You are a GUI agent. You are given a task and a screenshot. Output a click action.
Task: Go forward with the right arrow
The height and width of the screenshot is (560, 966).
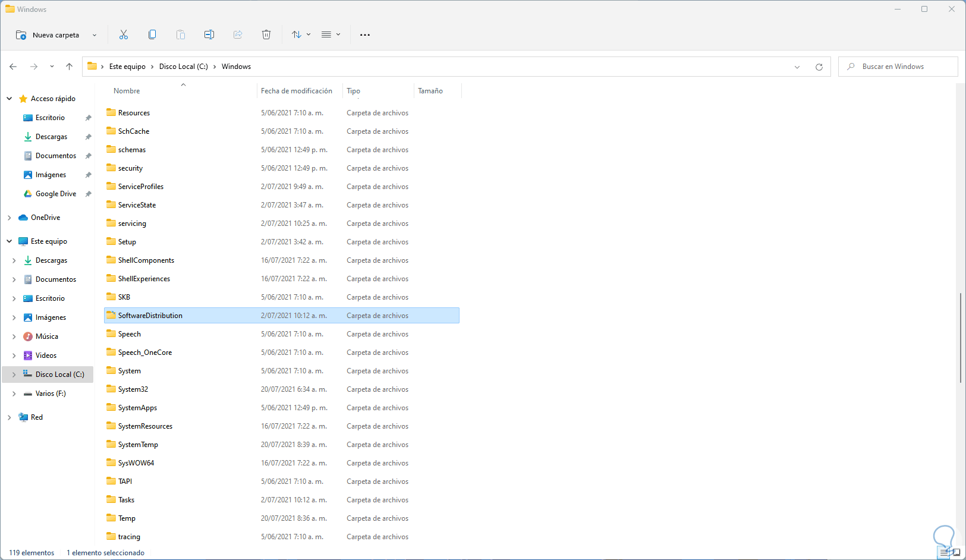(x=34, y=67)
